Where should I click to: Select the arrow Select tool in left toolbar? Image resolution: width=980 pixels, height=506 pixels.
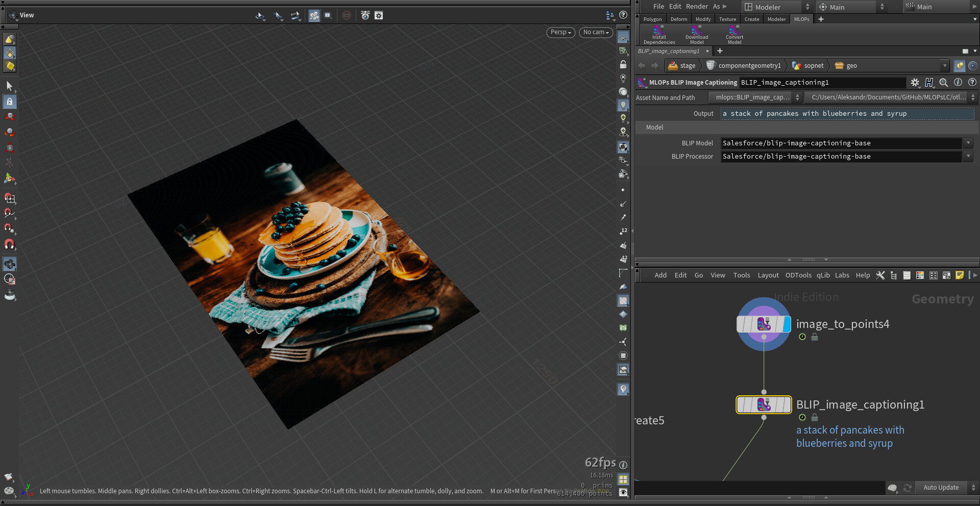[9, 86]
